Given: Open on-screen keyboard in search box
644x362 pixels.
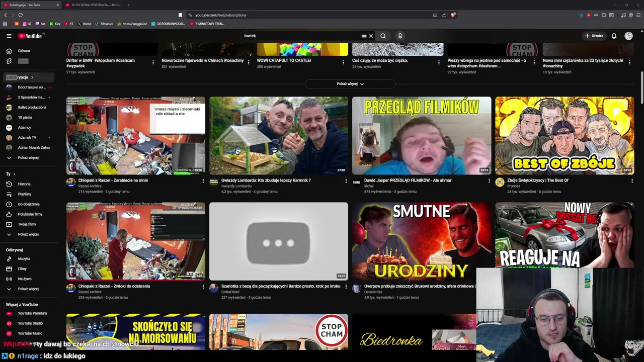Looking at the screenshot, I should tap(364, 36).
